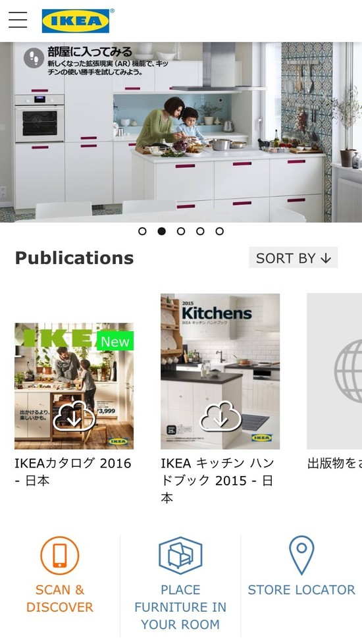
Task: Tap the Scan & Discover phone icon
Action: (x=59, y=555)
